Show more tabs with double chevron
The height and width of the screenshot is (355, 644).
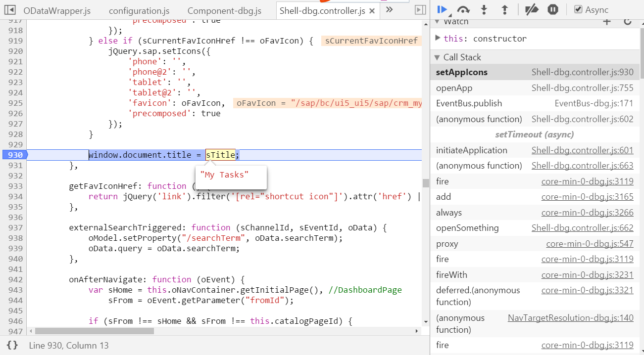[x=389, y=9]
